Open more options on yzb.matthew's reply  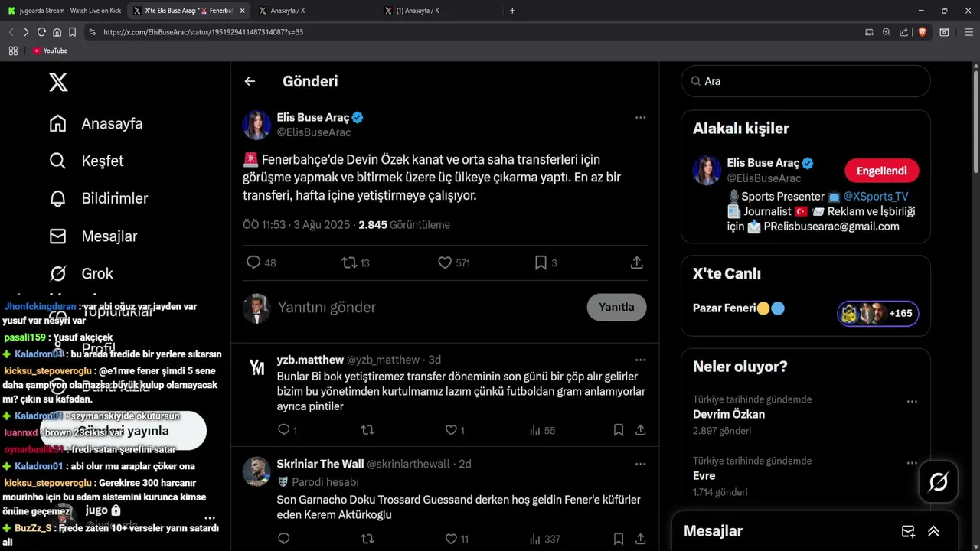click(640, 360)
